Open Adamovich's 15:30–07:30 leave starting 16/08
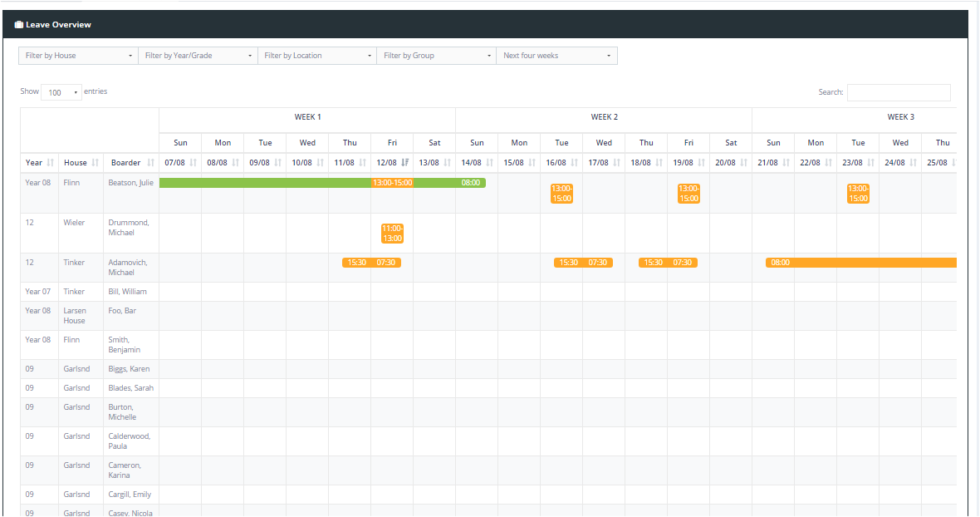This screenshot has width=980, height=517. [583, 263]
